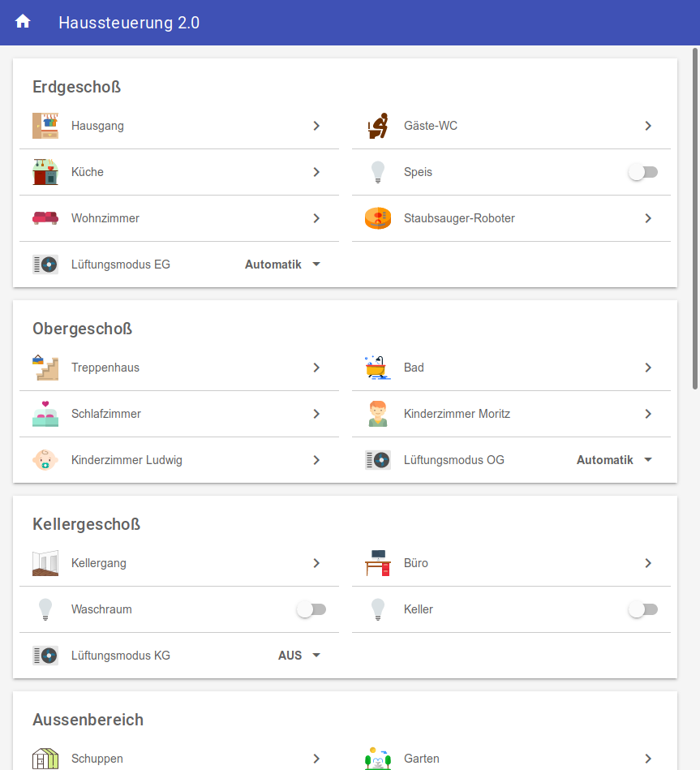The width and height of the screenshot is (700, 770).
Task: Expand Staubsauger-Roboter via its chevron arrow
Action: (648, 218)
